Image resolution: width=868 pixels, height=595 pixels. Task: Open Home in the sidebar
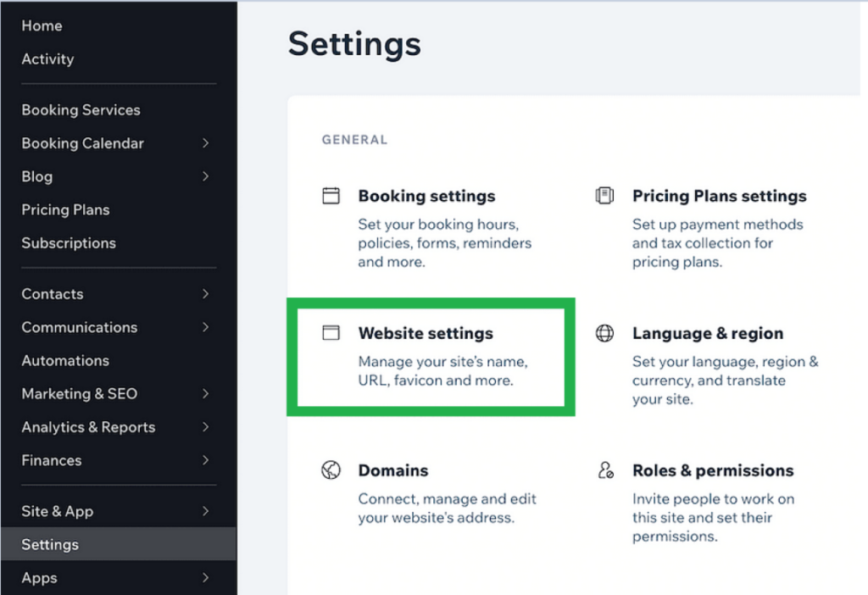42,25
